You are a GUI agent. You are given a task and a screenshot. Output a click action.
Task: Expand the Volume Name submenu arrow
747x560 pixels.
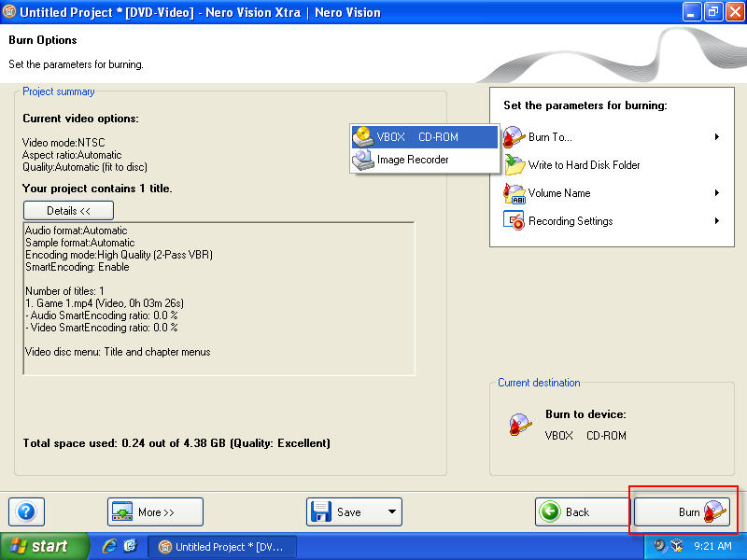click(716, 193)
